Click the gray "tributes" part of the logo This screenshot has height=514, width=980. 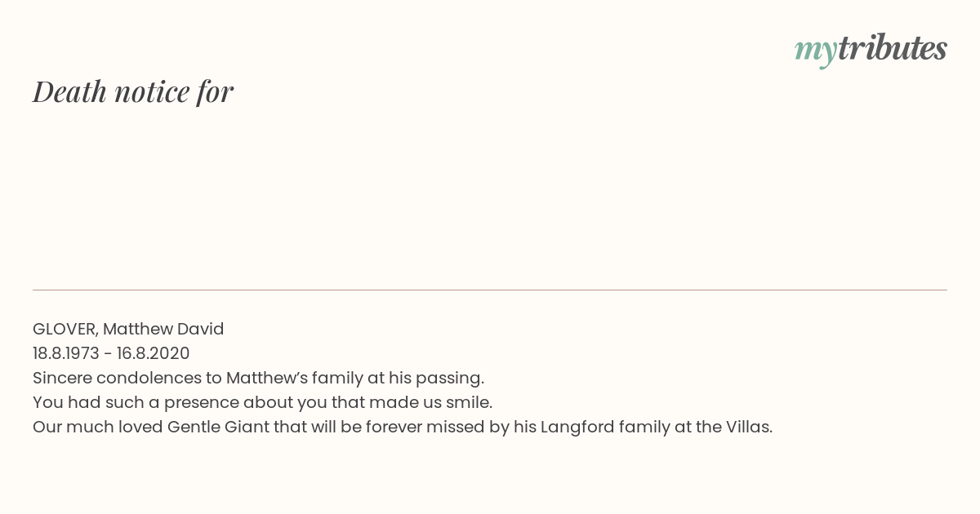click(892, 48)
